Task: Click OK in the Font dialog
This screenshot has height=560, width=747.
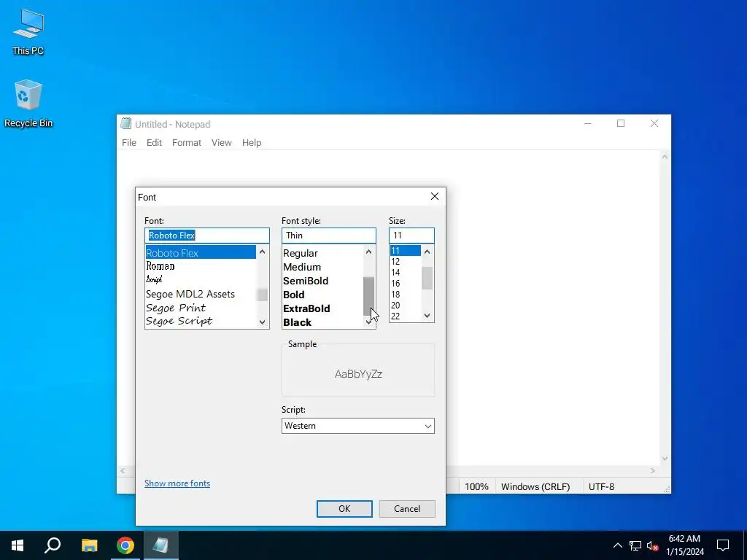Action: [344, 508]
